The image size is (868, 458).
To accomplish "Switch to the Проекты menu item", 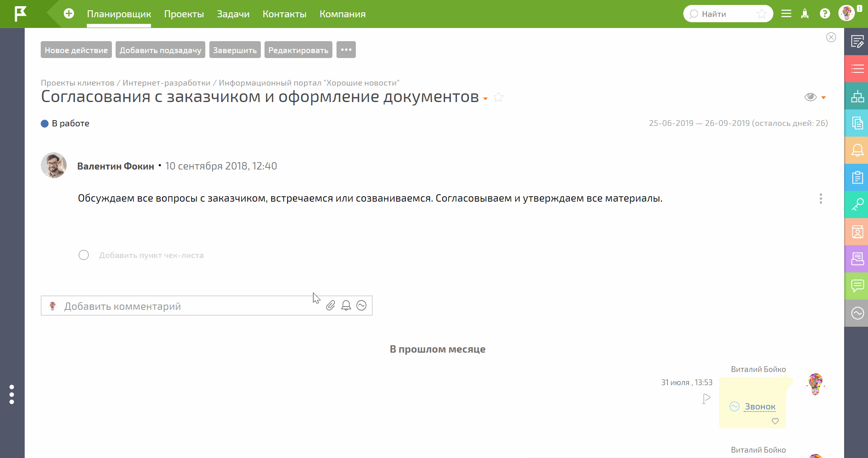I will [184, 14].
